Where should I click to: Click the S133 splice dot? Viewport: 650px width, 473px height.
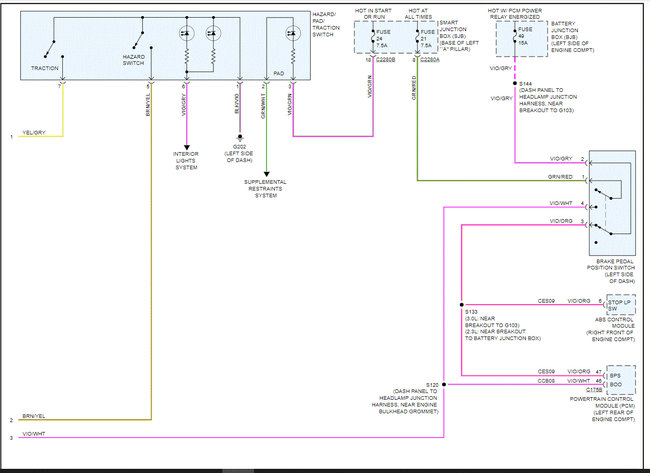point(461,305)
